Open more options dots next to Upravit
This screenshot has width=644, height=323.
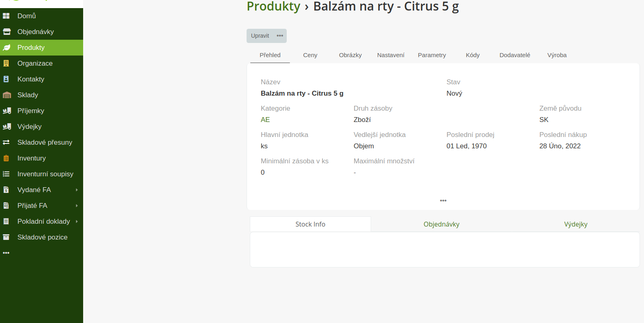coord(280,36)
